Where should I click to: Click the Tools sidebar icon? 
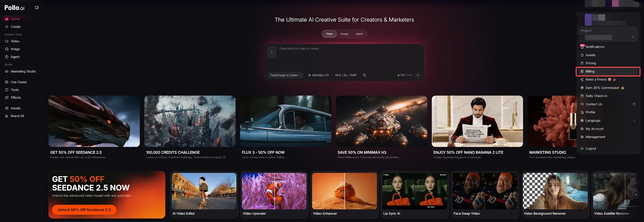pos(7,90)
